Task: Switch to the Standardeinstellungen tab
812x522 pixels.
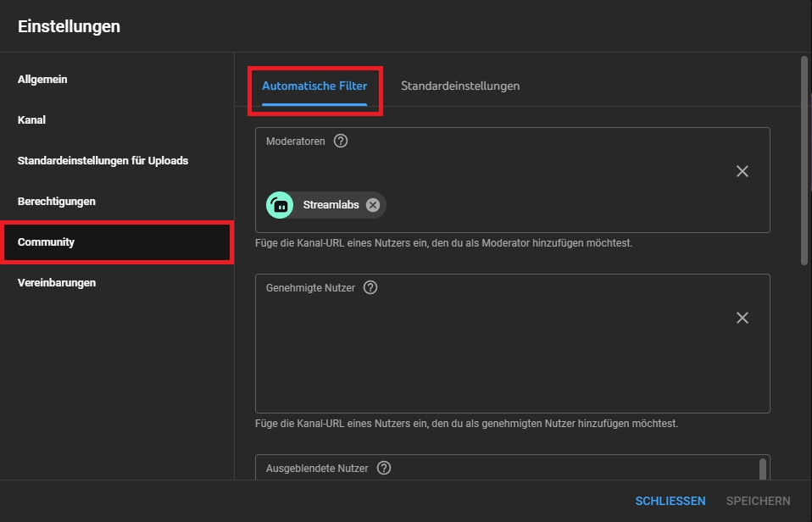Action: click(460, 86)
